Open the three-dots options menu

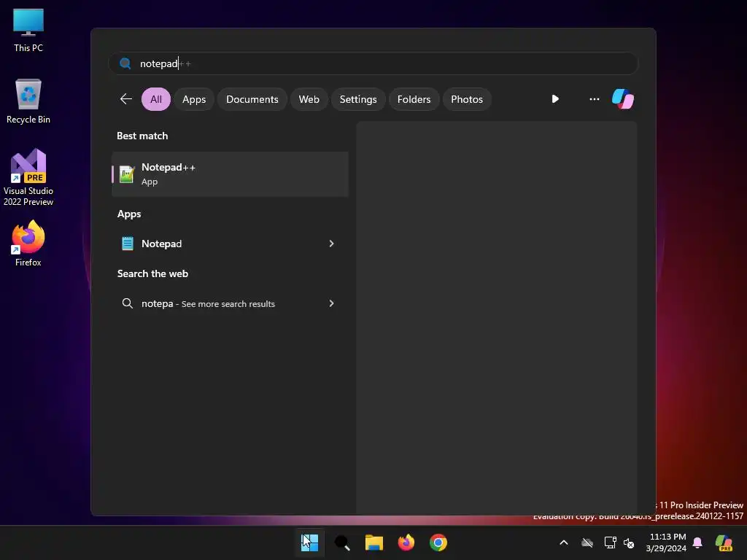(x=594, y=99)
